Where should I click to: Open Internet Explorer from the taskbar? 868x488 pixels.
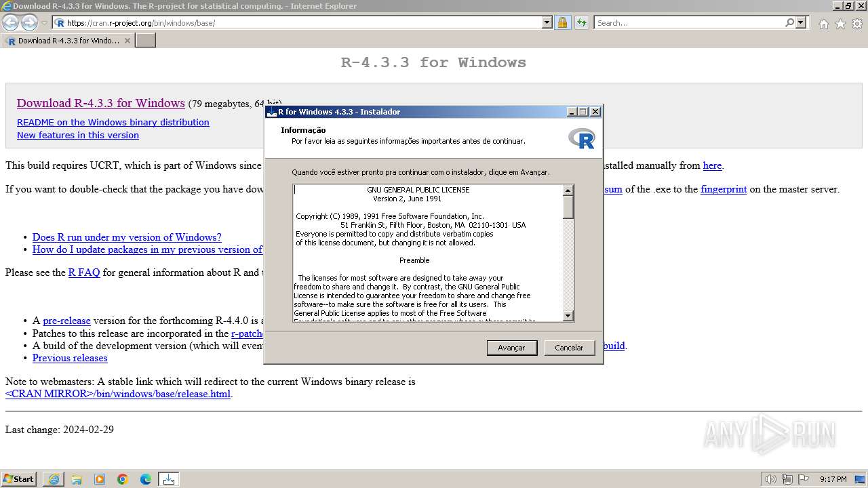(x=54, y=479)
